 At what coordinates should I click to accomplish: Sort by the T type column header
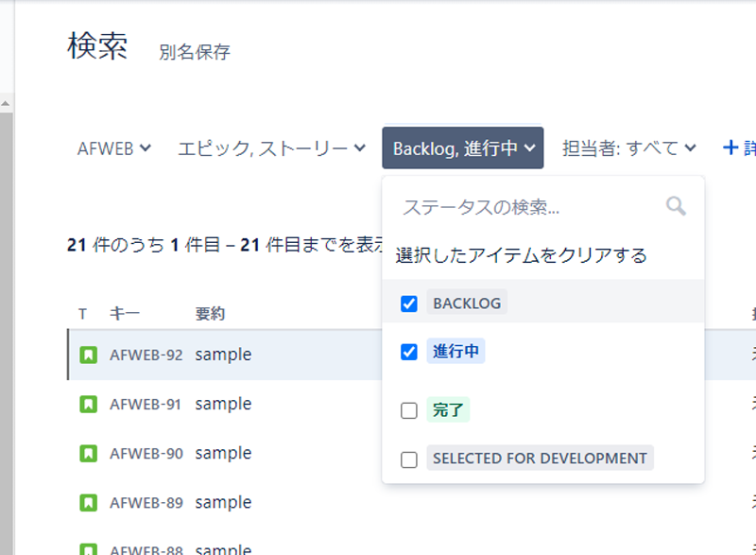tap(82, 315)
